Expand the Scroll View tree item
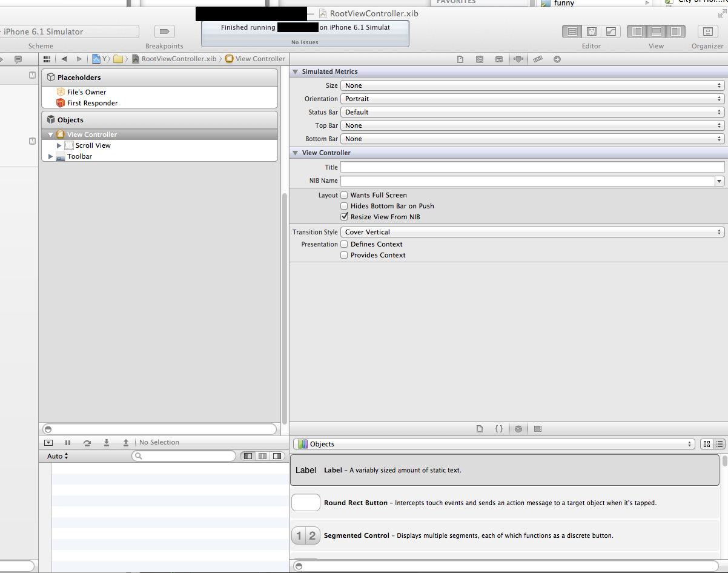The image size is (728, 573). (x=59, y=145)
